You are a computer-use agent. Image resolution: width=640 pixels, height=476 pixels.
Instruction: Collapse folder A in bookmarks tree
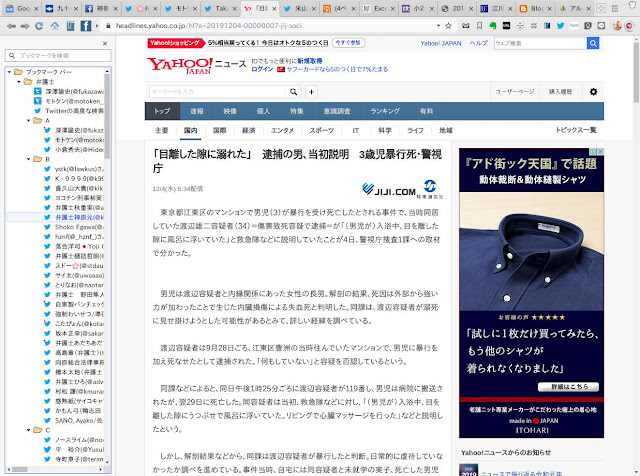tap(29, 120)
